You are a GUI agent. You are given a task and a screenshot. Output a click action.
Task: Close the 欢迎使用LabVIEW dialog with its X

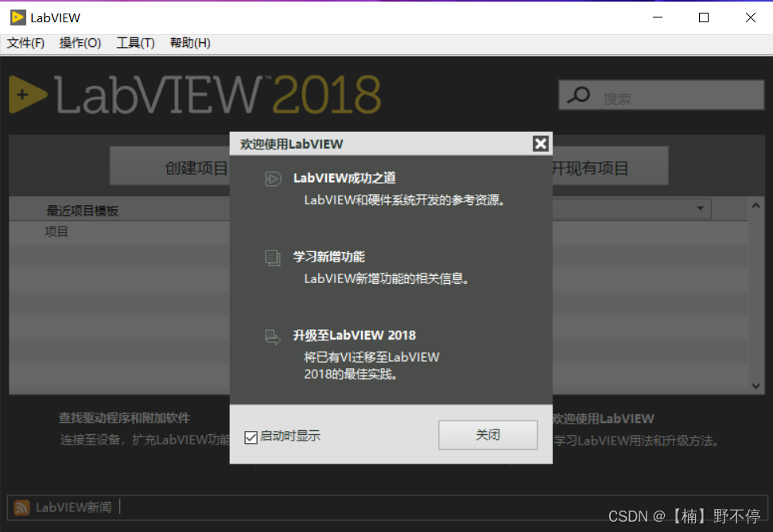coord(541,144)
